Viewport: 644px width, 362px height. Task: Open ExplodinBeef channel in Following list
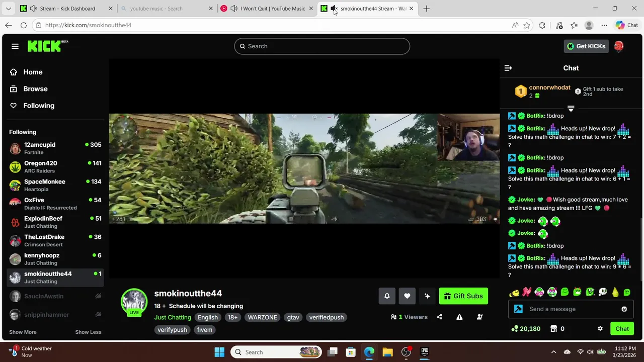(x=55, y=222)
